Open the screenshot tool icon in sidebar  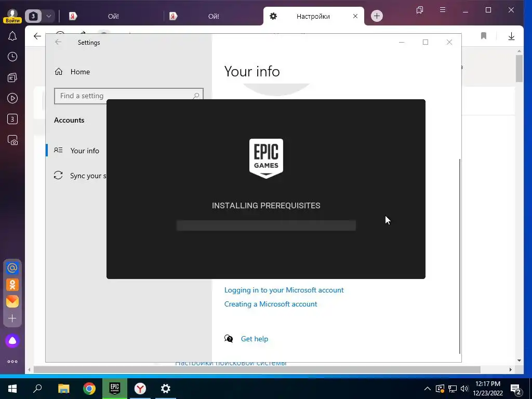[x=12, y=140]
